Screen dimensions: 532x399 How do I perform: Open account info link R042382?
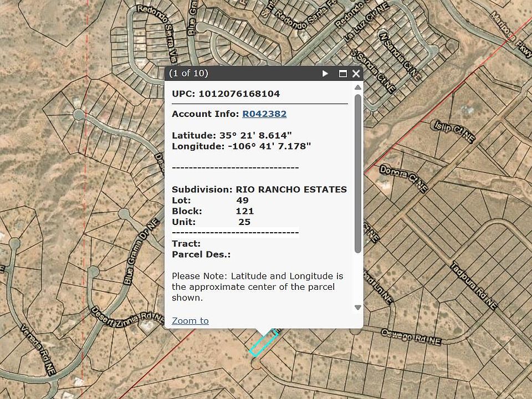[x=264, y=114]
